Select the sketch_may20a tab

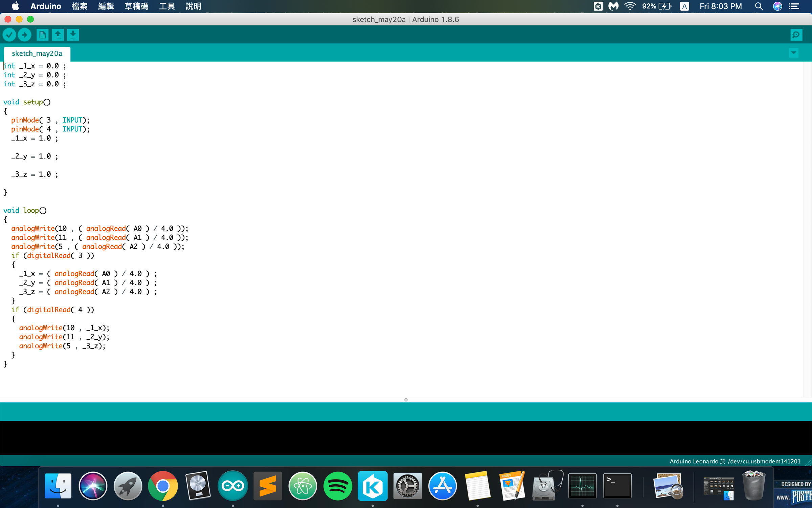pyautogui.click(x=37, y=54)
